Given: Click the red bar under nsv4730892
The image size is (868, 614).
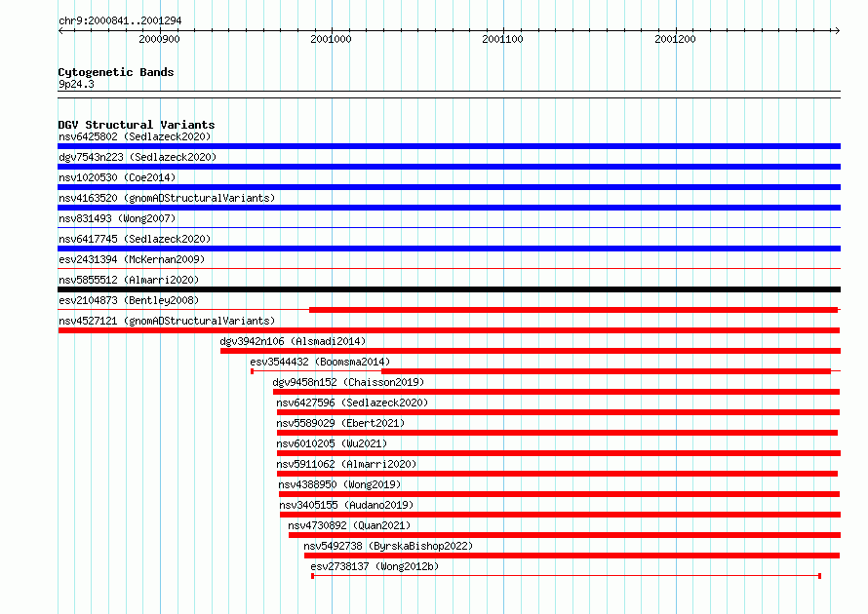Looking at the screenshot, I should coord(565,535).
